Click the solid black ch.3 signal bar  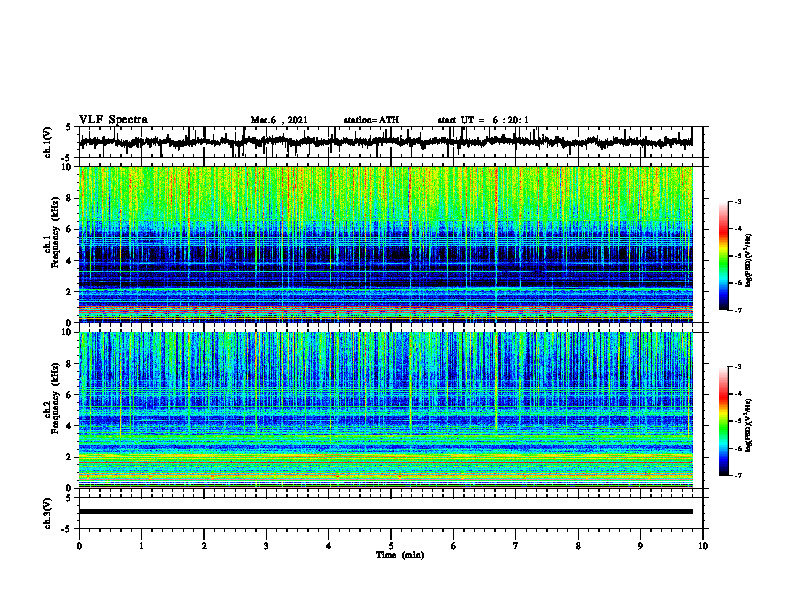(x=386, y=512)
